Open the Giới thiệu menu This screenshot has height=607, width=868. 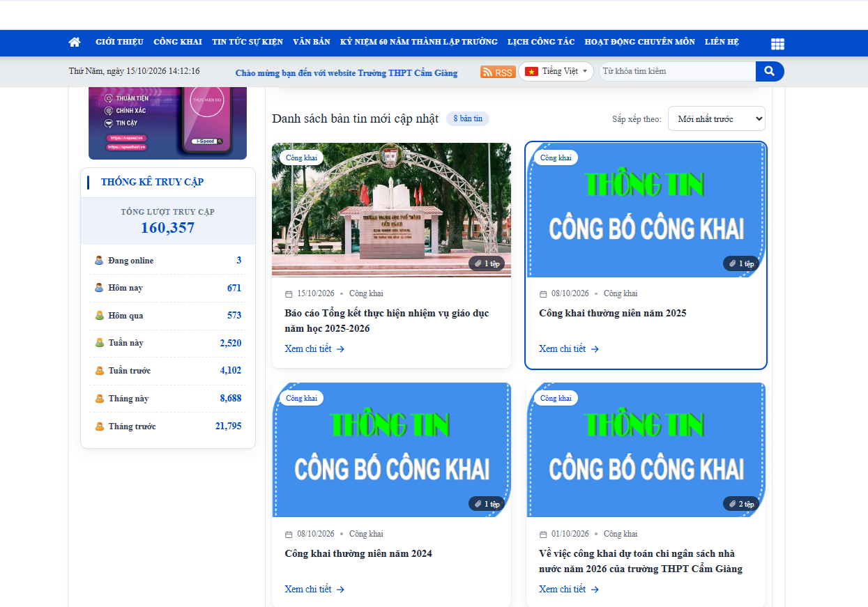click(x=119, y=42)
